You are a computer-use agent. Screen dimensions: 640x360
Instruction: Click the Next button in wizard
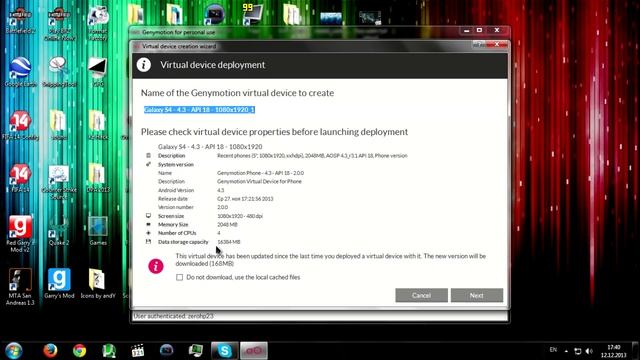pos(477,295)
